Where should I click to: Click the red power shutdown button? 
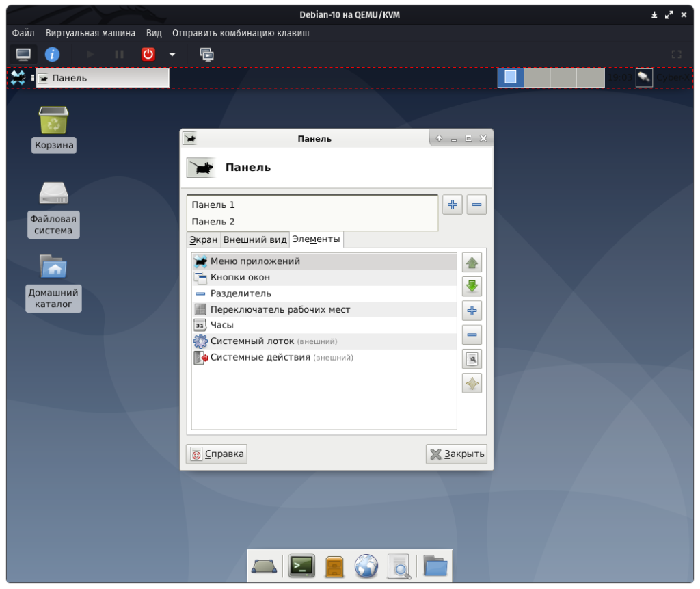tap(148, 54)
